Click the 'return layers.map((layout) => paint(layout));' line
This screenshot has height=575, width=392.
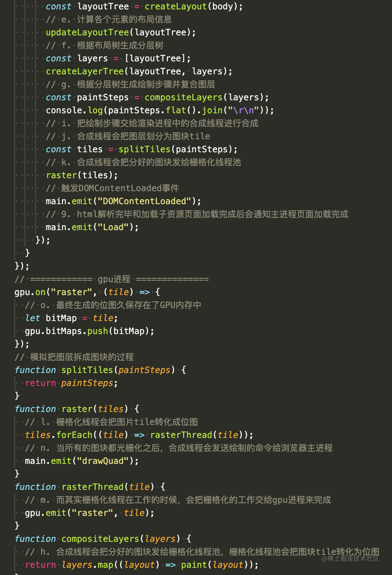click(142, 565)
